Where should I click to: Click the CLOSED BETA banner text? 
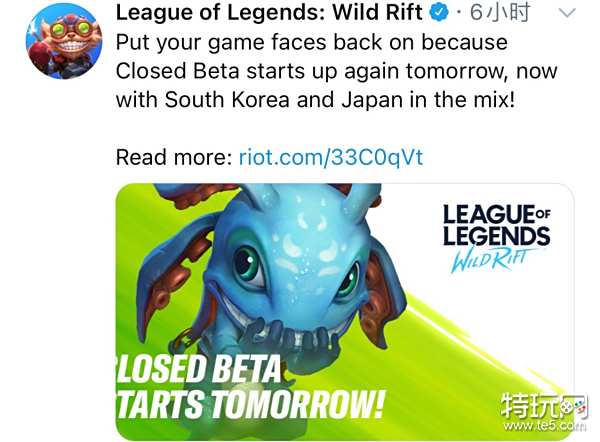click(x=198, y=369)
